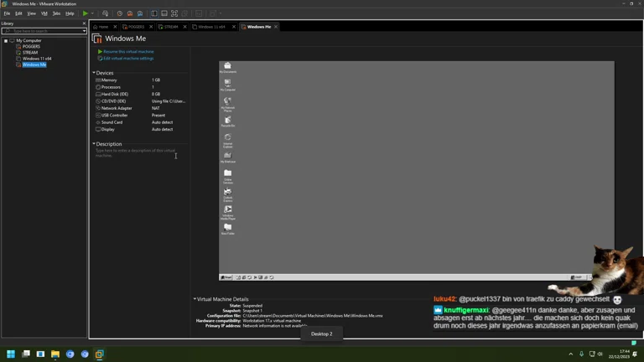Collapse the Virtual Machine Details section
The width and height of the screenshot is (644, 362).
click(x=195, y=299)
